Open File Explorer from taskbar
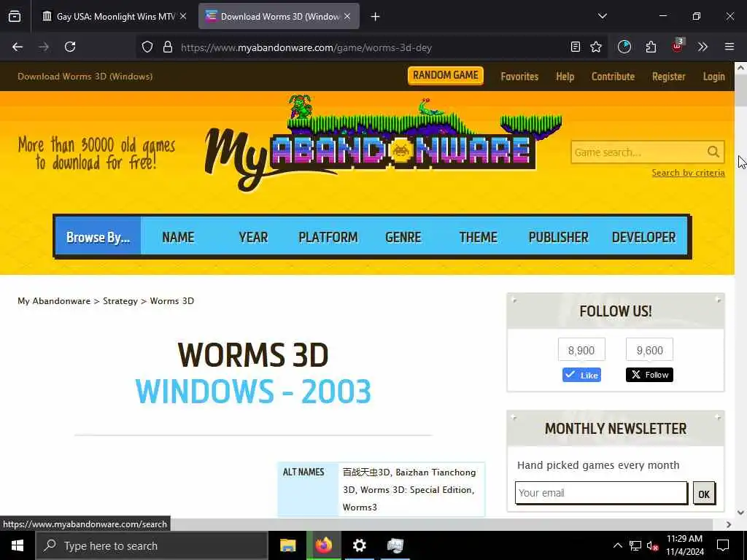Image resolution: width=747 pixels, height=560 pixels. pos(287,545)
